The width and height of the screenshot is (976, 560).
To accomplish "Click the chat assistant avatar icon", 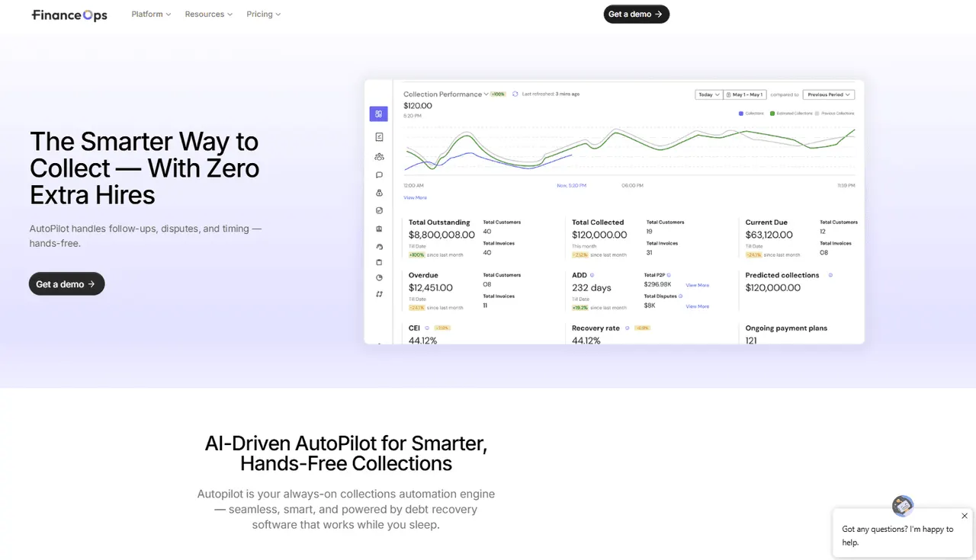I will point(903,505).
